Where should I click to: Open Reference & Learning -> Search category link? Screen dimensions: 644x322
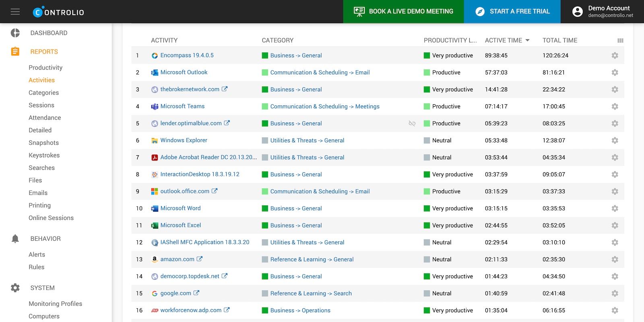[311, 293]
